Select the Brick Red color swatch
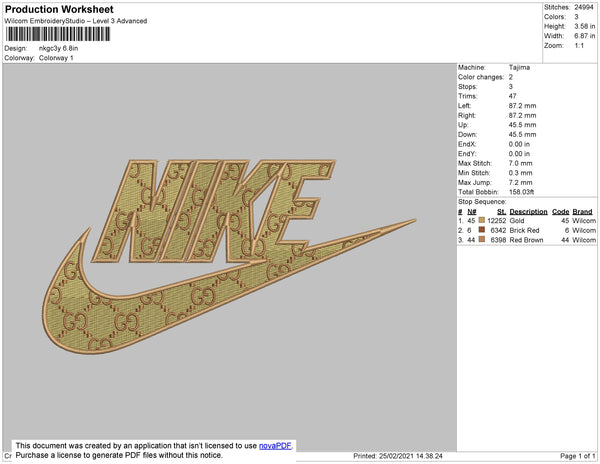The height and width of the screenshot is (464, 600). point(482,230)
